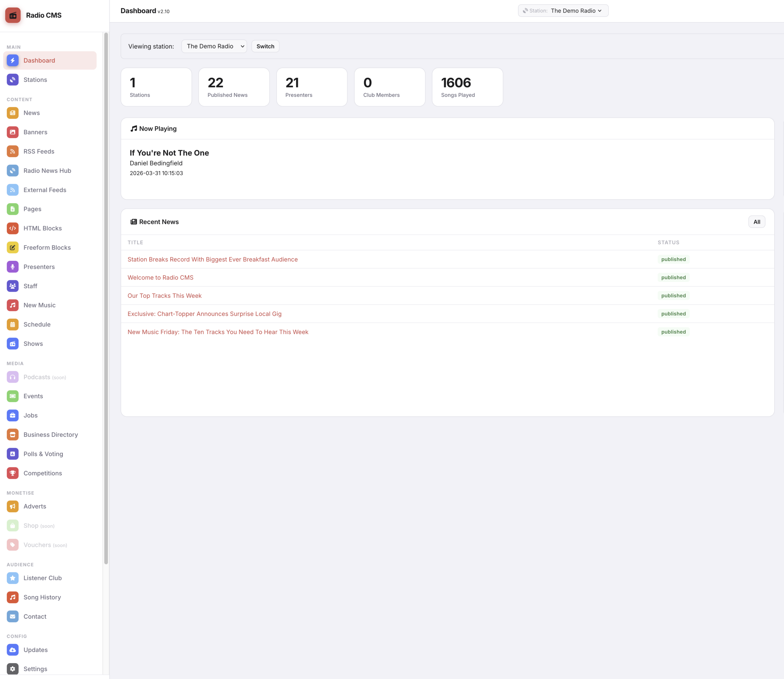
Task: Click the Competitions trophy icon
Action: tap(13, 473)
